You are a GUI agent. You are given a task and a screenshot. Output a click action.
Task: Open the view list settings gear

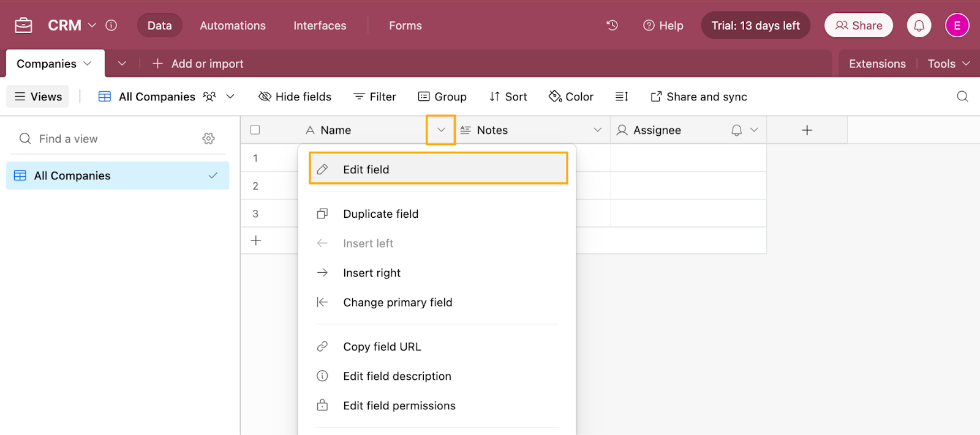point(208,139)
